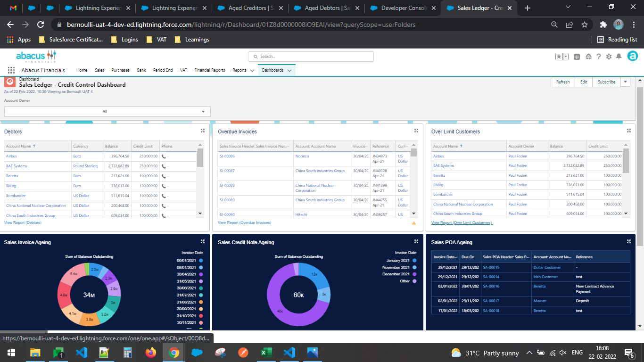Select Financial Reports in the navigation bar
Screen dimensions: 644x362
209,70
